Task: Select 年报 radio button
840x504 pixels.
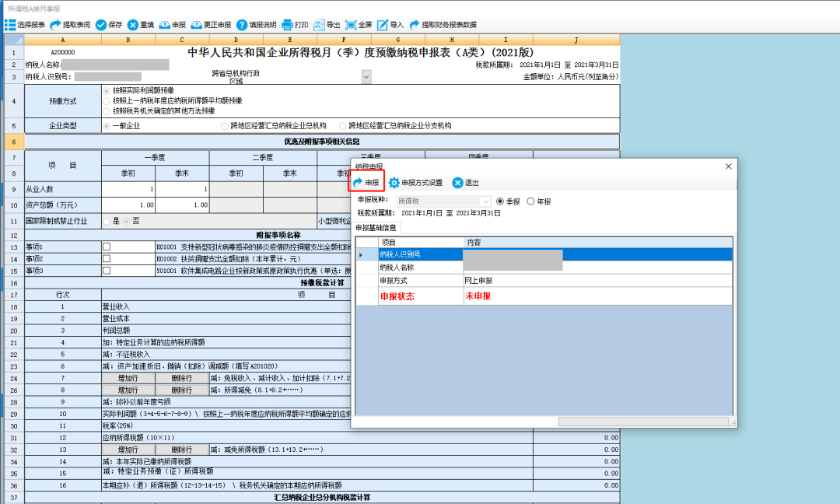Action: (539, 201)
